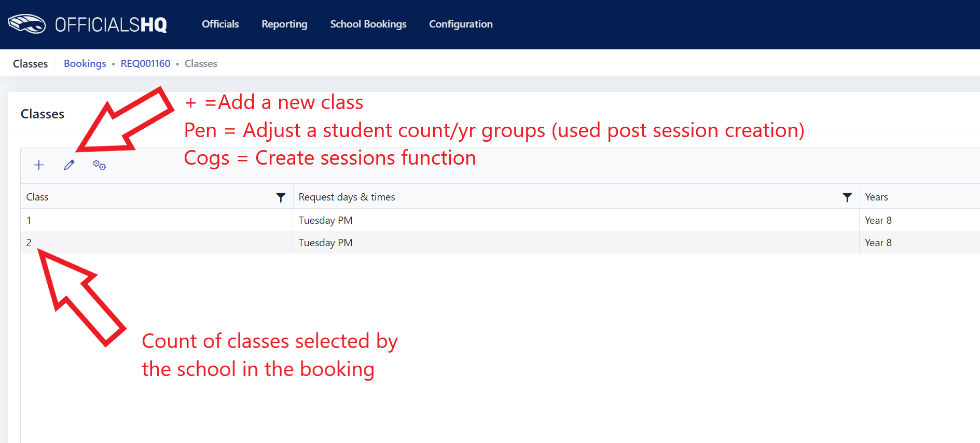Open the Request days & times filter

pyautogui.click(x=847, y=197)
